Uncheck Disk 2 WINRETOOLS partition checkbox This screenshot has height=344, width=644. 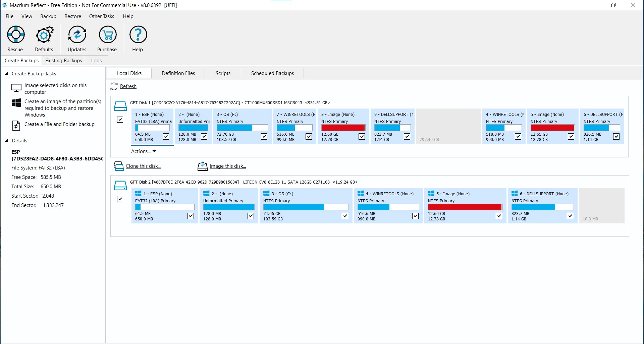tap(415, 216)
